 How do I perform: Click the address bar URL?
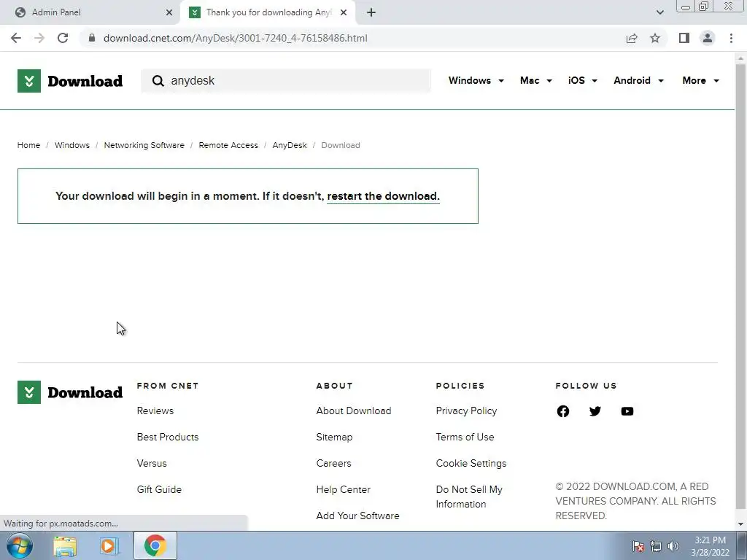click(236, 38)
